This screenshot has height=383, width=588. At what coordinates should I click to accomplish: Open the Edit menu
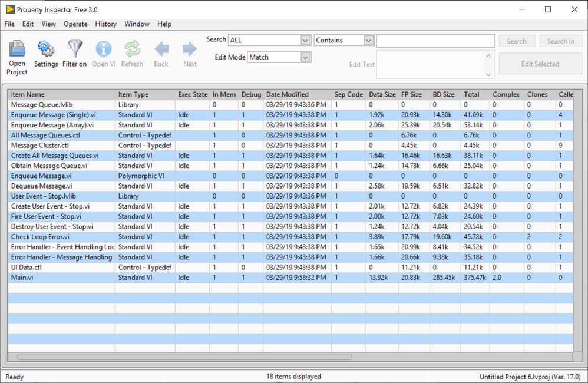pos(28,24)
